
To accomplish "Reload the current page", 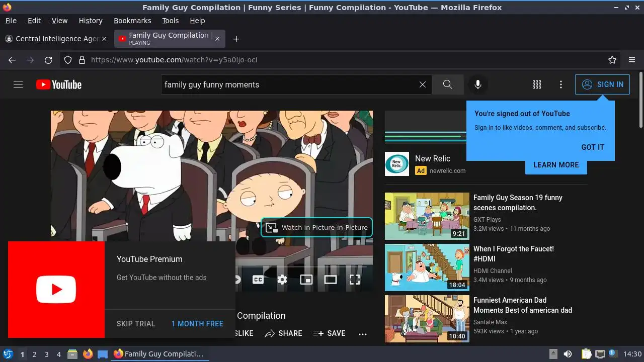I will (x=48, y=60).
